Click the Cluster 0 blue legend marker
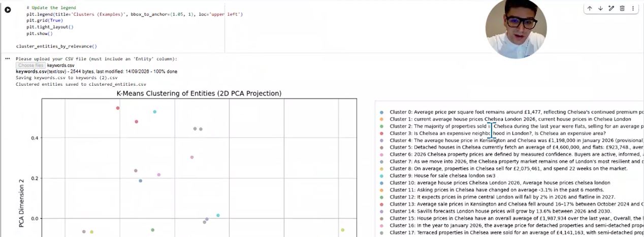This screenshot has height=237, width=644. coord(381,112)
